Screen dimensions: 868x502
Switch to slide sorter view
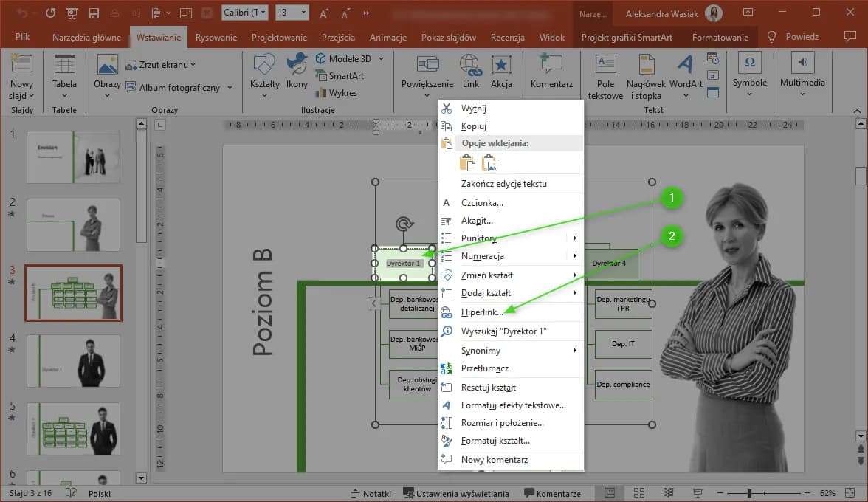[x=638, y=492]
